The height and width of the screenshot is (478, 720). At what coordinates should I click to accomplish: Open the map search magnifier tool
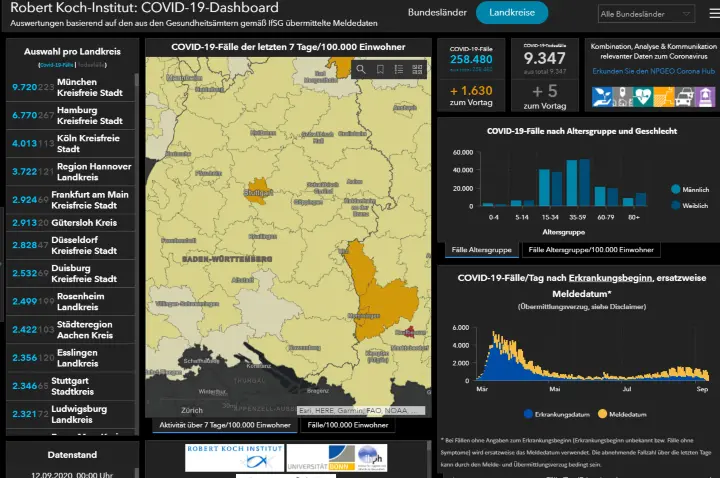click(x=364, y=69)
